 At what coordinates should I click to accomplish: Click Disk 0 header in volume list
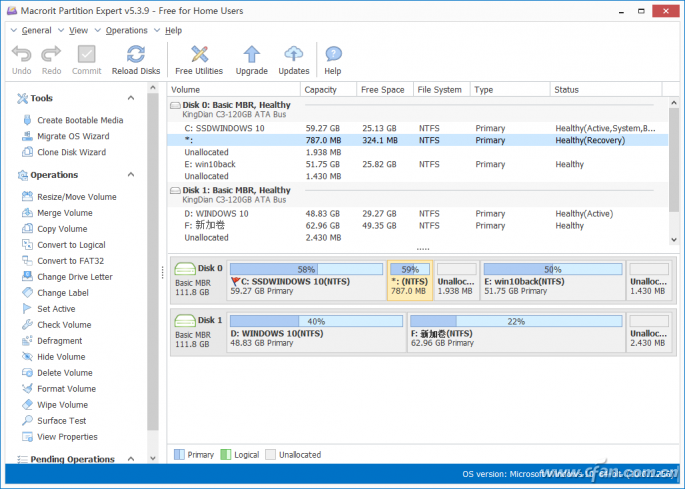coord(418,109)
